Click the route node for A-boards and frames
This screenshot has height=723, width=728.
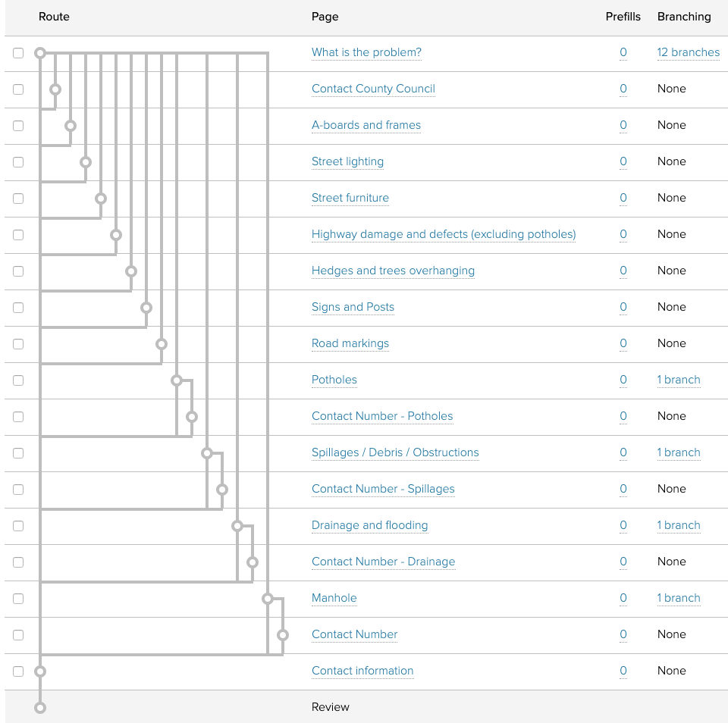(71, 126)
